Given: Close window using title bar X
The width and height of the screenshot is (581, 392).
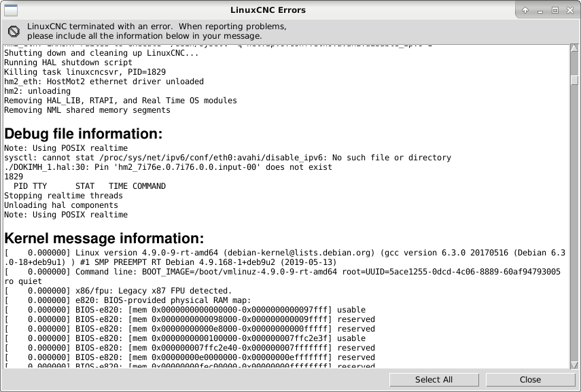Looking at the screenshot, I should pos(570,10).
